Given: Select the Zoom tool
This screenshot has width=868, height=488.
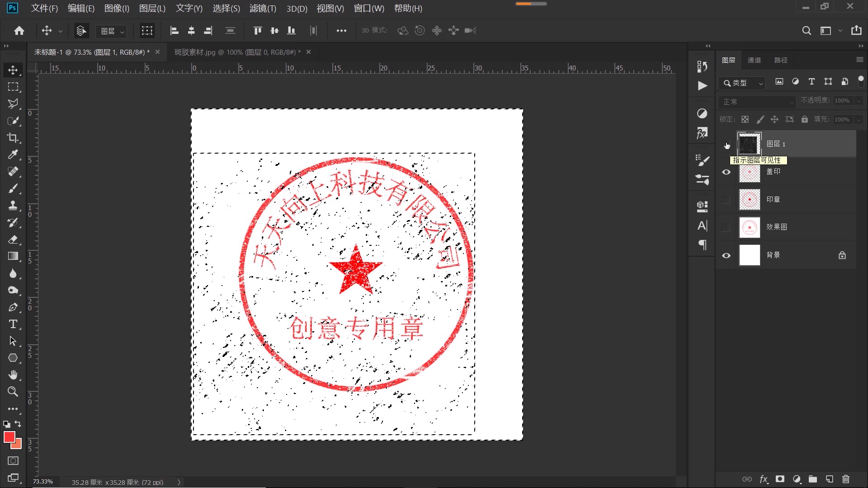Looking at the screenshot, I should [x=13, y=392].
